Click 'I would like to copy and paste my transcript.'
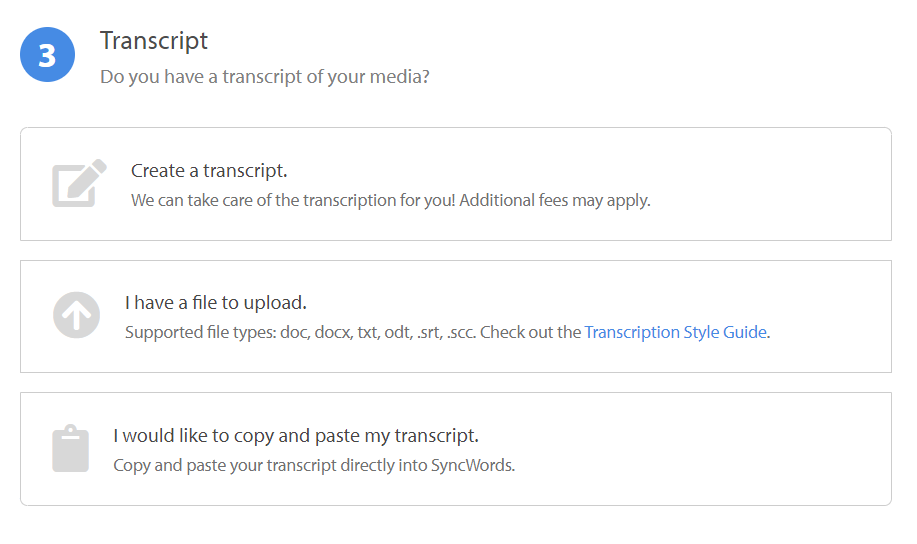917x544 pixels. [296, 436]
